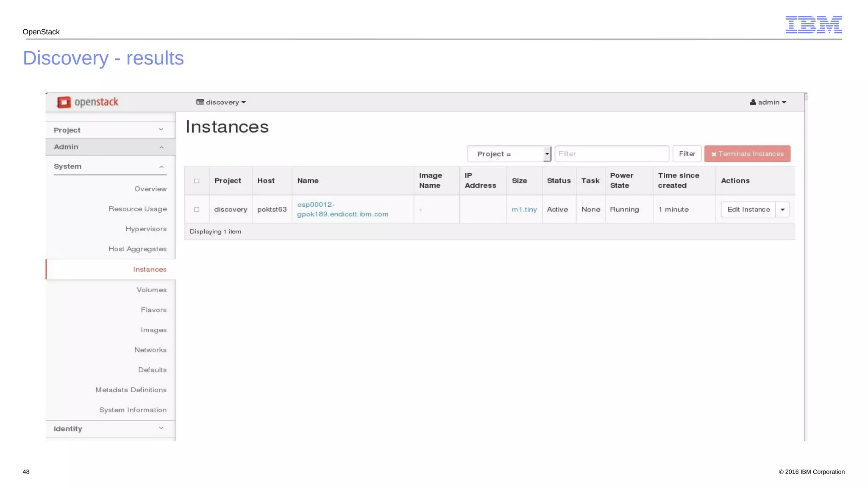Open Resource Usage page
The image size is (868, 488).
138,209
